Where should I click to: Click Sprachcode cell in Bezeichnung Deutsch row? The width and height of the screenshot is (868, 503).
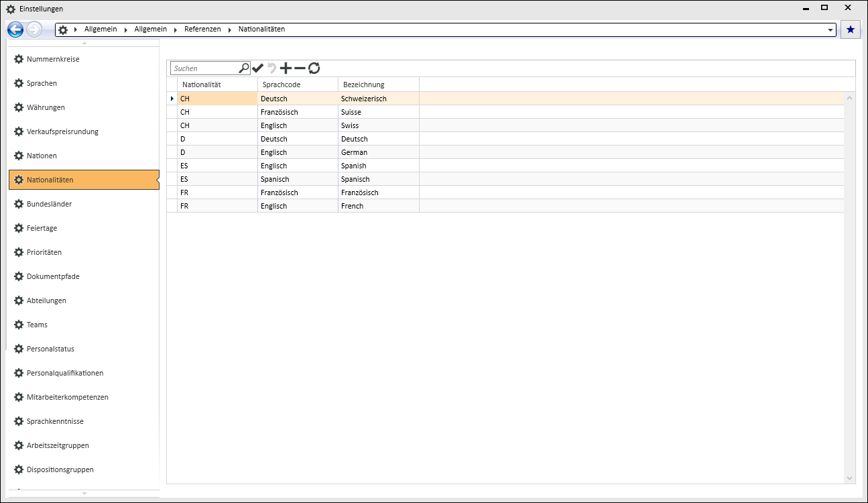pyautogui.click(x=298, y=139)
